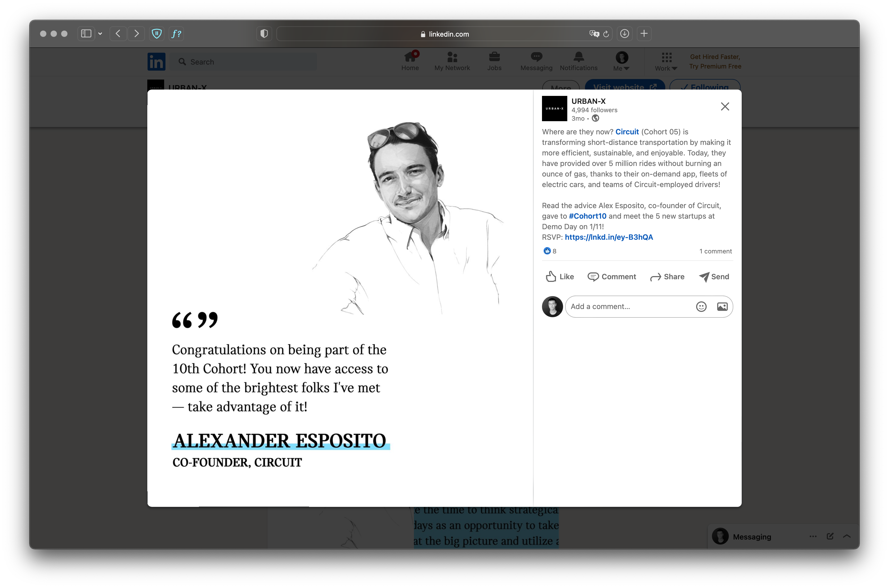Viewport: 889px width, 588px height.
Task: Focus the Add a comment field
Action: coord(630,306)
